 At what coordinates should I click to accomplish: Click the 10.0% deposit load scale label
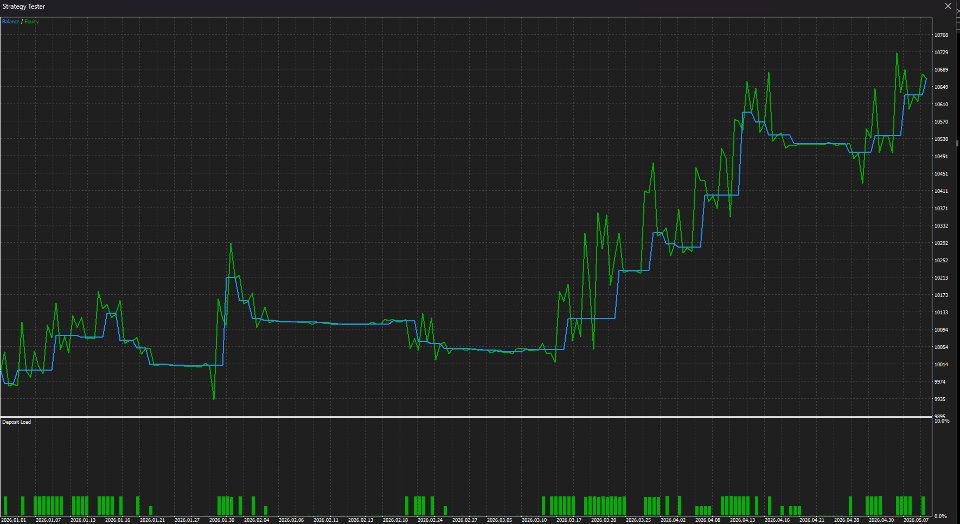(x=941, y=421)
